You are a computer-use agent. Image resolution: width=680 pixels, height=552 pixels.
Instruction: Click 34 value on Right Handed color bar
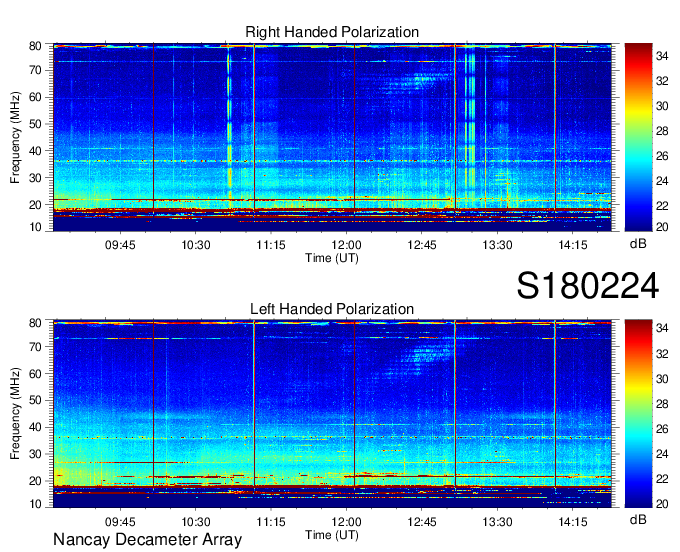[x=662, y=56]
